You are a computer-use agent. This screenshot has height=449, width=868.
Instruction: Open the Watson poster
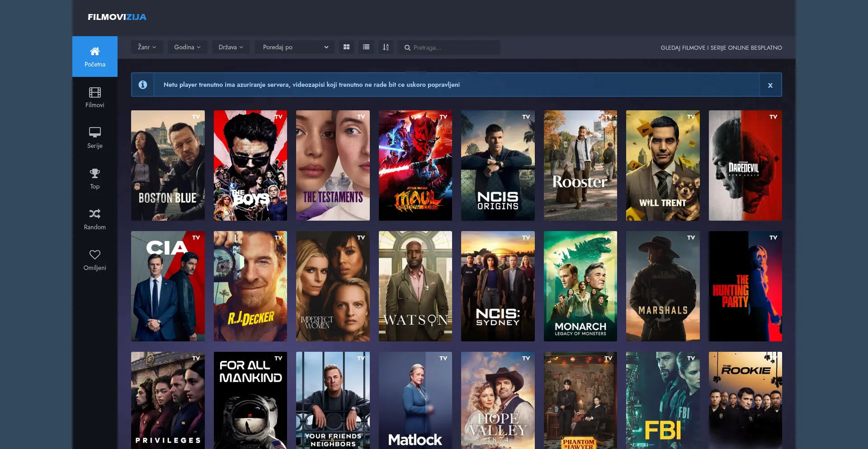coord(415,286)
